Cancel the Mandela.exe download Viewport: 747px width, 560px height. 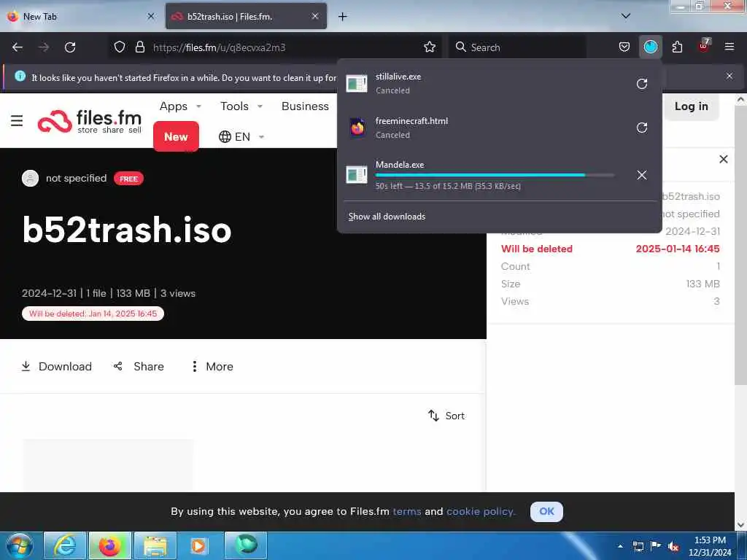click(x=642, y=175)
